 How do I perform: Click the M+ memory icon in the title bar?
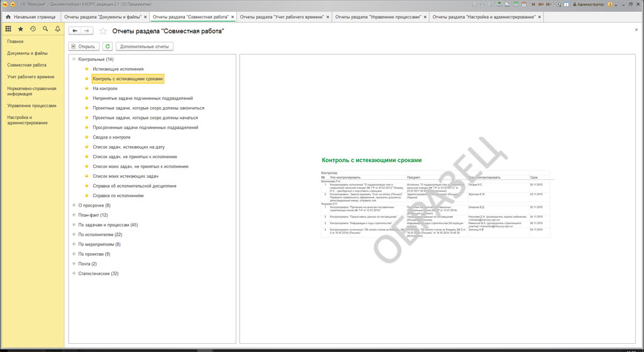(541, 4)
